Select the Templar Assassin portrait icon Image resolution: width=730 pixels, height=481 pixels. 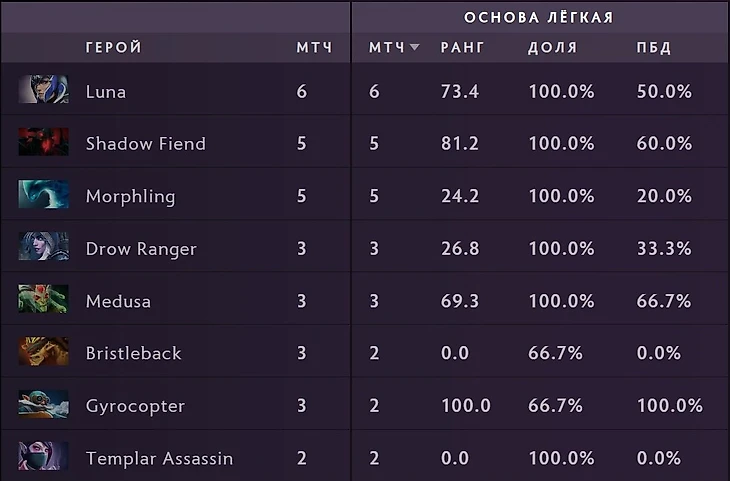point(43,456)
